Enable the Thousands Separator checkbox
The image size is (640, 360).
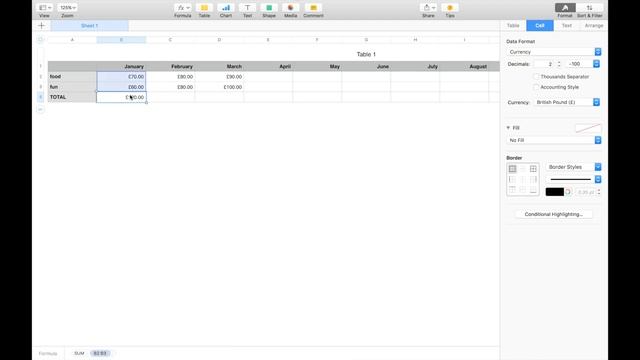(536, 77)
